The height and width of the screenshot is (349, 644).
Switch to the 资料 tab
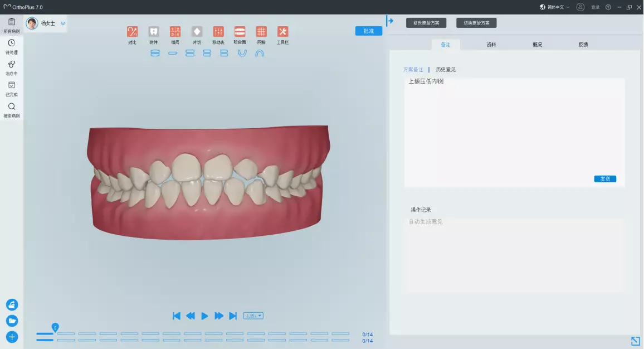pyautogui.click(x=491, y=45)
